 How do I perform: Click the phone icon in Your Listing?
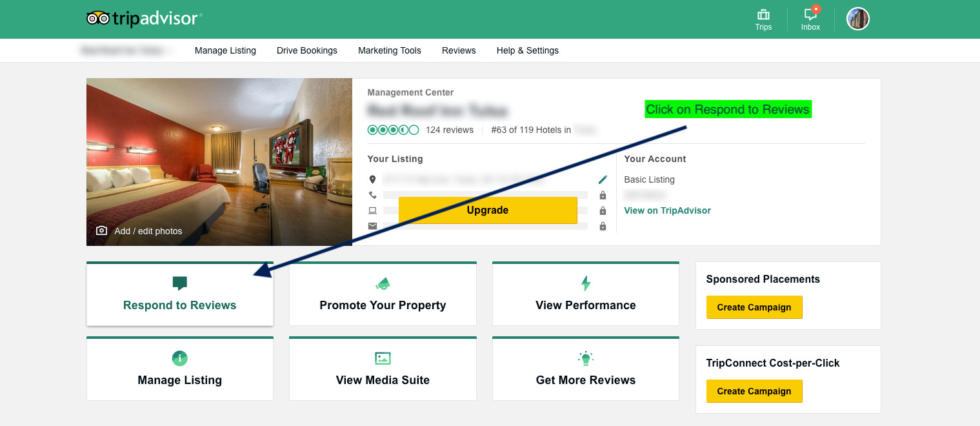pos(372,195)
